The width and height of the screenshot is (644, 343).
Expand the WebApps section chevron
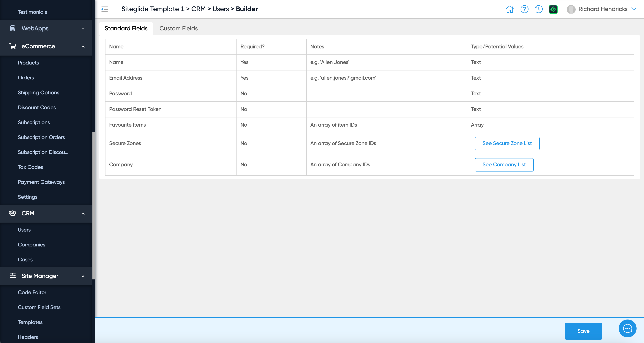click(83, 29)
